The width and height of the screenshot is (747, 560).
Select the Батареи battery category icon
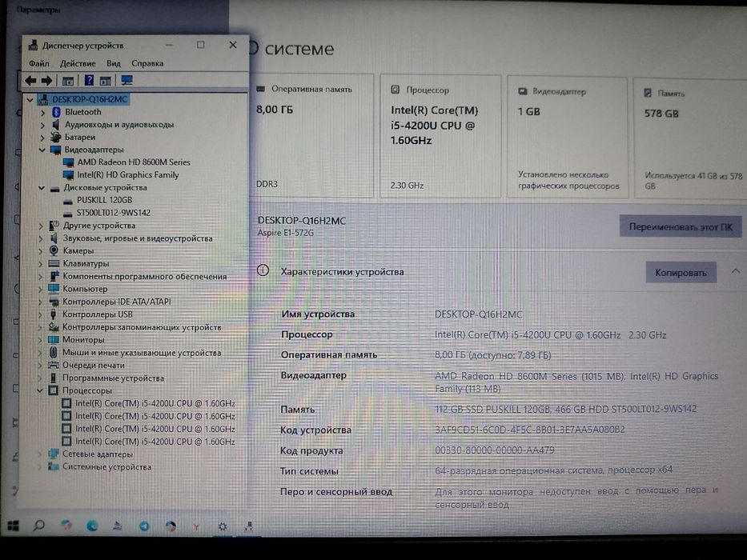coord(56,137)
